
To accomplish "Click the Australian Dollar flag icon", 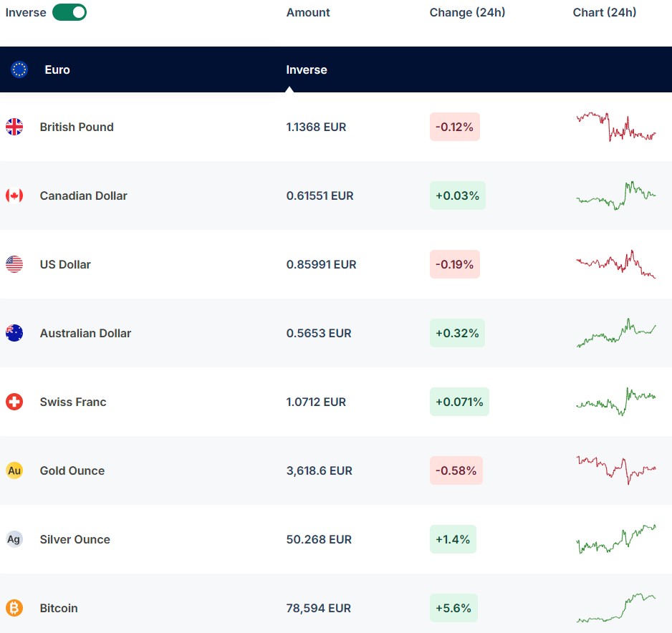I will 14,333.
